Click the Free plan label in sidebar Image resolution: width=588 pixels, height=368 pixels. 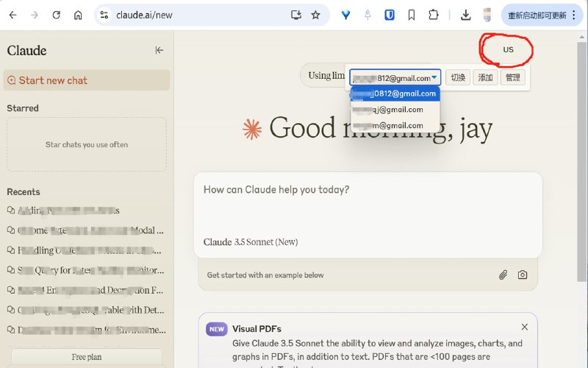(87, 357)
